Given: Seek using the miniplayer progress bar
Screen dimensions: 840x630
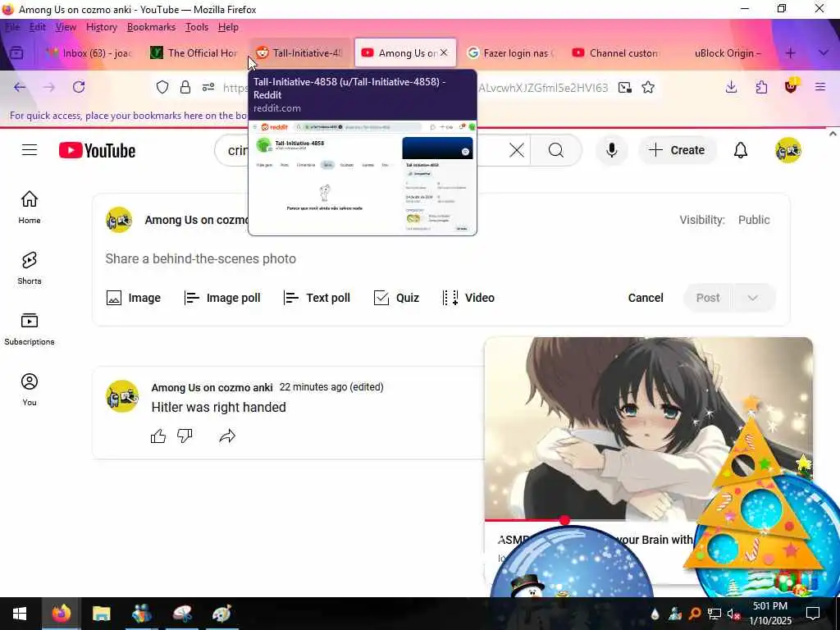Looking at the screenshot, I should point(592,519).
